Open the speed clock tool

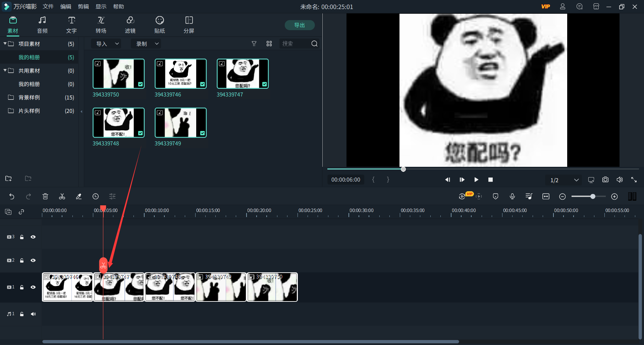tap(96, 197)
